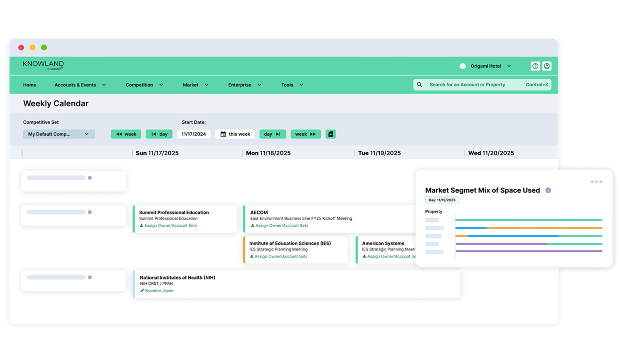Image resolution: width=622 pixels, height=364 pixels.
Task: Click Assign Owner/Account Sets under Summit Professional Education
Action: pyautogui.click(x=171, y=225)
